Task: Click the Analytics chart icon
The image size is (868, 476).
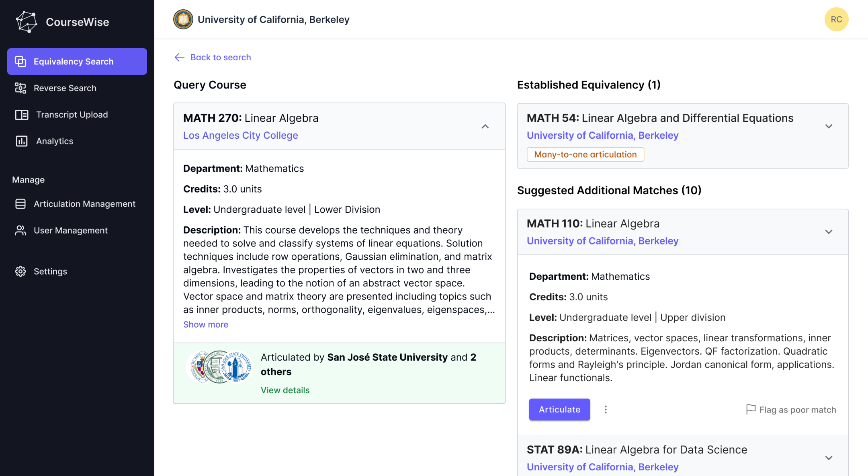Action: point(22,141)
